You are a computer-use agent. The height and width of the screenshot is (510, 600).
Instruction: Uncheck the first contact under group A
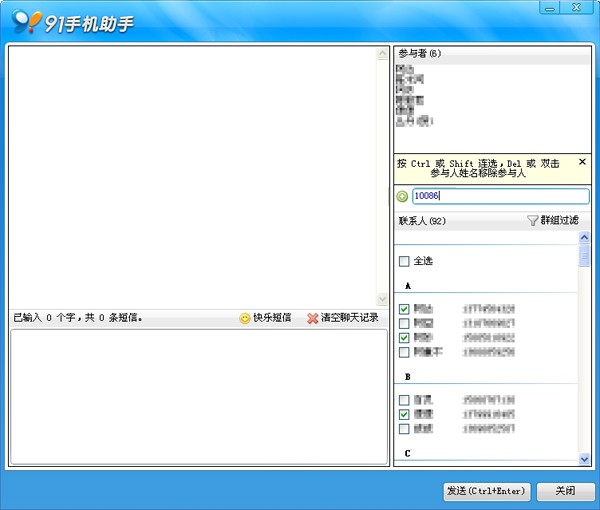point(404,309)
